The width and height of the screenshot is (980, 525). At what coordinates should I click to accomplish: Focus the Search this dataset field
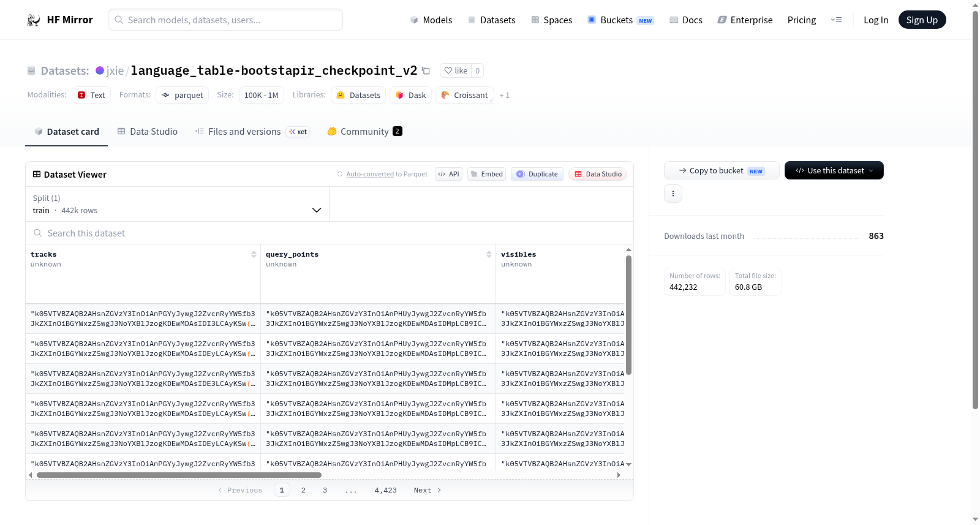pyautogui.click(x=330, y=233)
